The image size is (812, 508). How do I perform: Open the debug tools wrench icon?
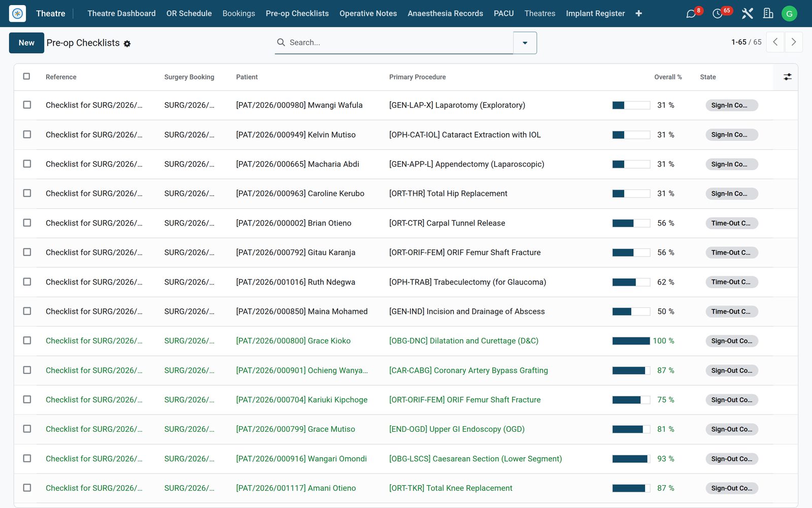[747, 14]
